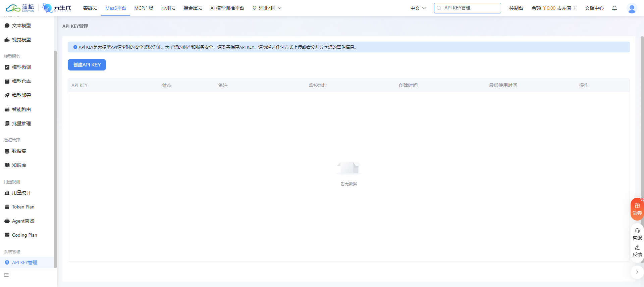This screenshot has height=287, width=644.
Task: Click the 用量统计 bar chart icon
Action: (x=7, y=193)
